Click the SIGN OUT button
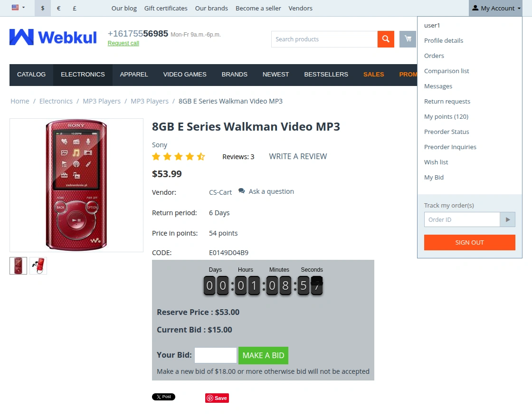The width and height of the screenshot is (532, 418). 470,242
